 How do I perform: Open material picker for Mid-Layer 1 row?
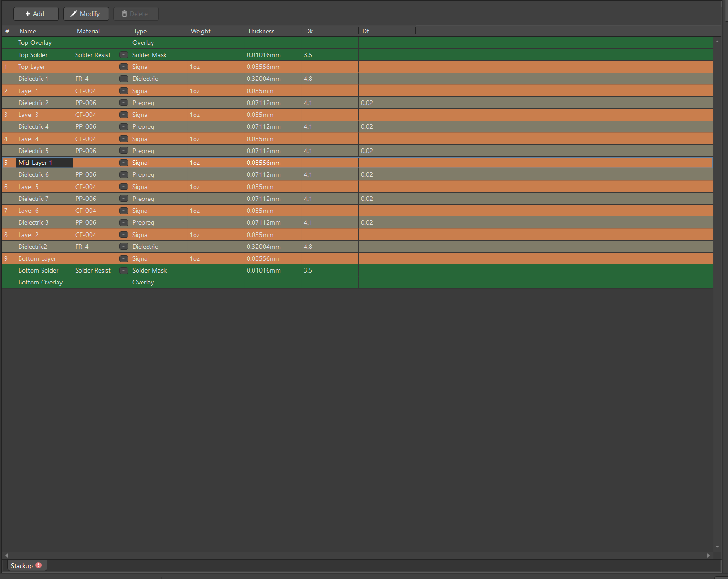pos(124,163)
